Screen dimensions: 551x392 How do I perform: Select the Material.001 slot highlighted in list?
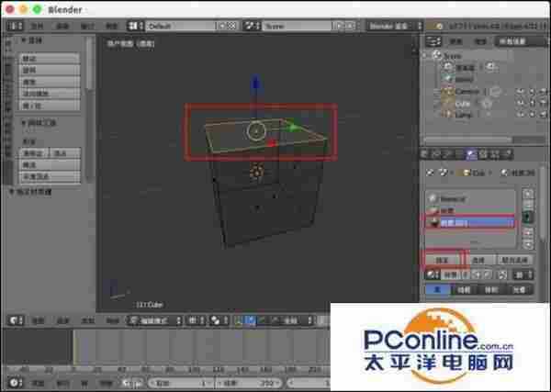(470, 221)
